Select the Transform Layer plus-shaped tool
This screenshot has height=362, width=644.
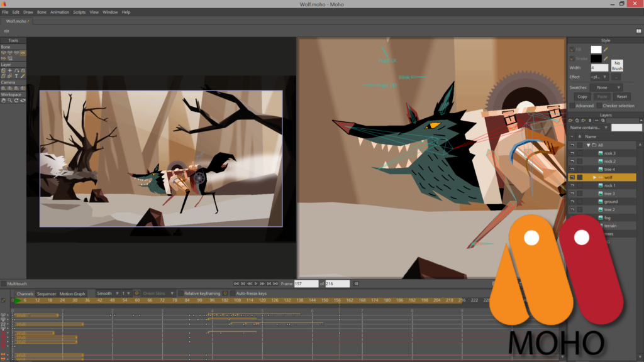[x=10, y=70]
